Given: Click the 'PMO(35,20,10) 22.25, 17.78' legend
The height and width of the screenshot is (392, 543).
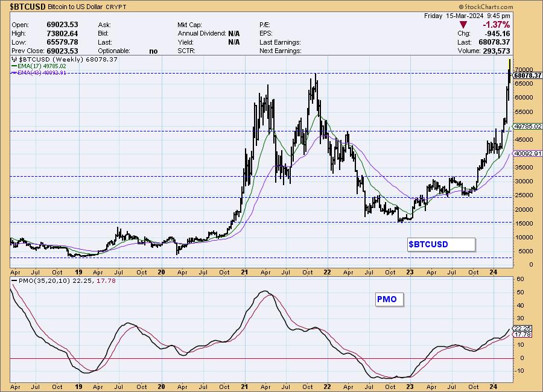Looking at the screenshot, I should pyautogui.click(x=67, y=281).
